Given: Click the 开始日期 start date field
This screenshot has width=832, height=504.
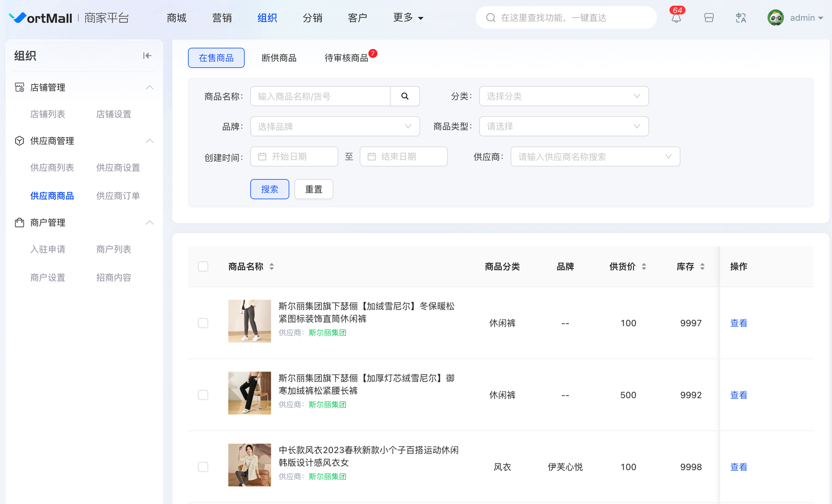Looking at the screenshot, I should (x=294, y=156).
